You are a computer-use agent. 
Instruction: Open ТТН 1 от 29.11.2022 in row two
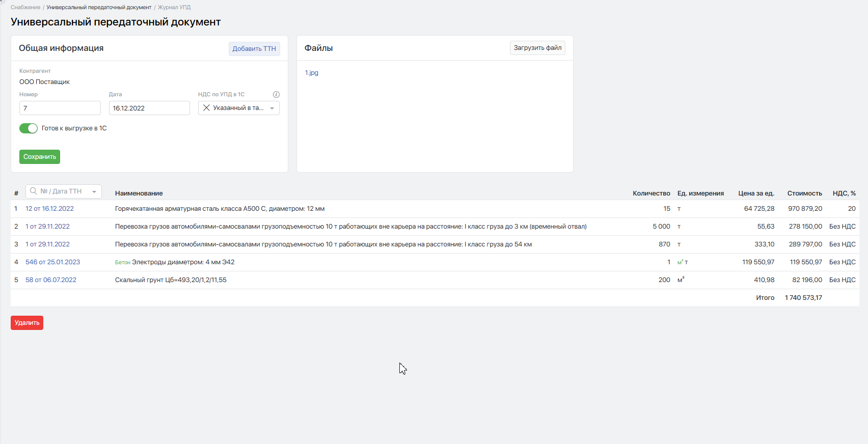[x=47, y=227]
